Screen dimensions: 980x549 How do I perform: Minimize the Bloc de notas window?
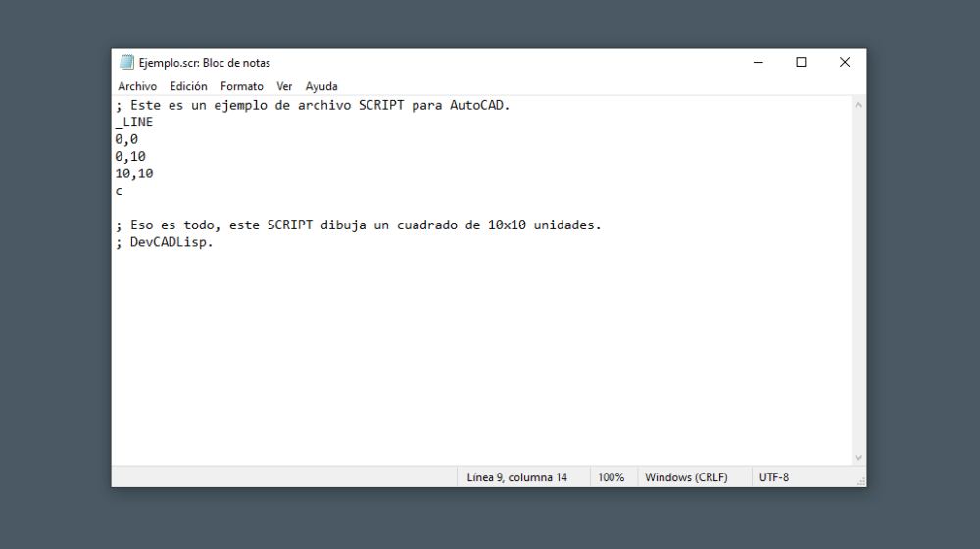click(x=758, y=62)
